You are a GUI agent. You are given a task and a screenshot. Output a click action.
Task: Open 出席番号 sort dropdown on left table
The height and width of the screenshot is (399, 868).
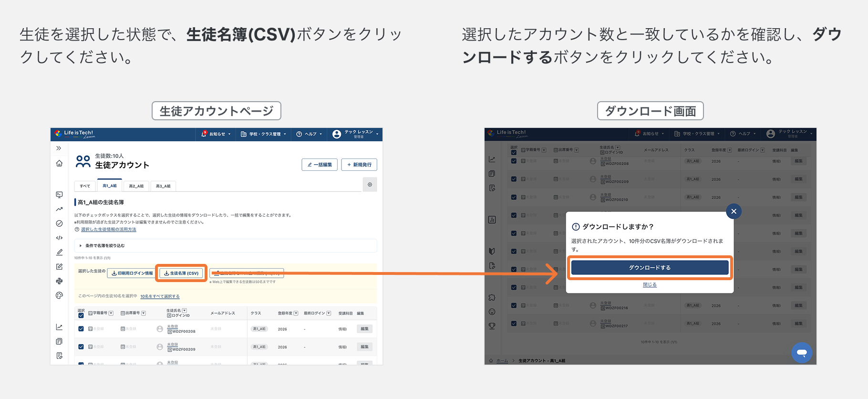coord(144,314)
